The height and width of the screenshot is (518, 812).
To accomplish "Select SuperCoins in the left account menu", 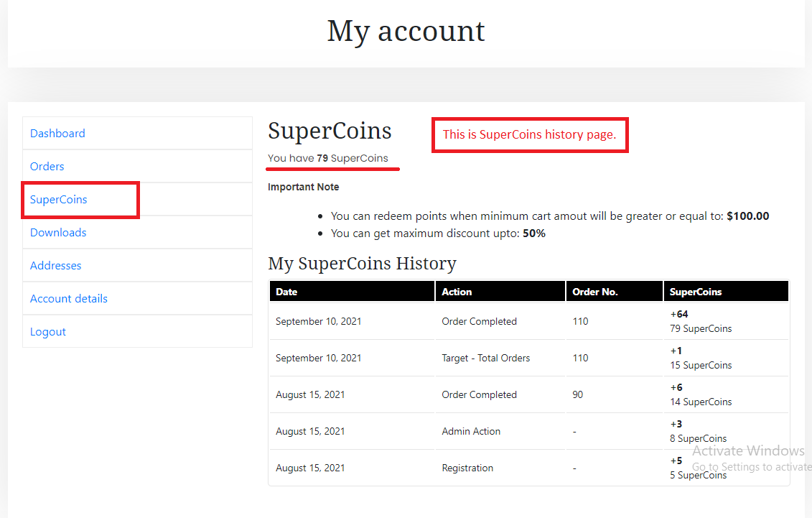I will pyautogui.click(x=59, y=200).
